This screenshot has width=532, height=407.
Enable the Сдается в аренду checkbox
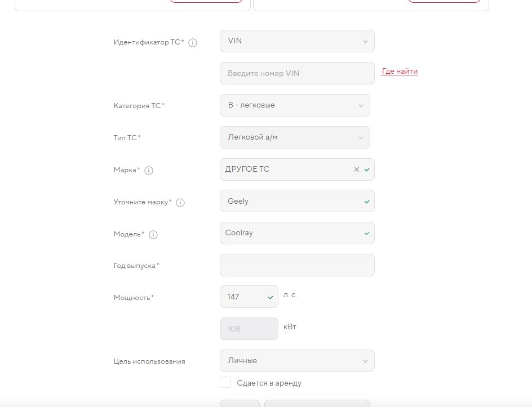225,382
